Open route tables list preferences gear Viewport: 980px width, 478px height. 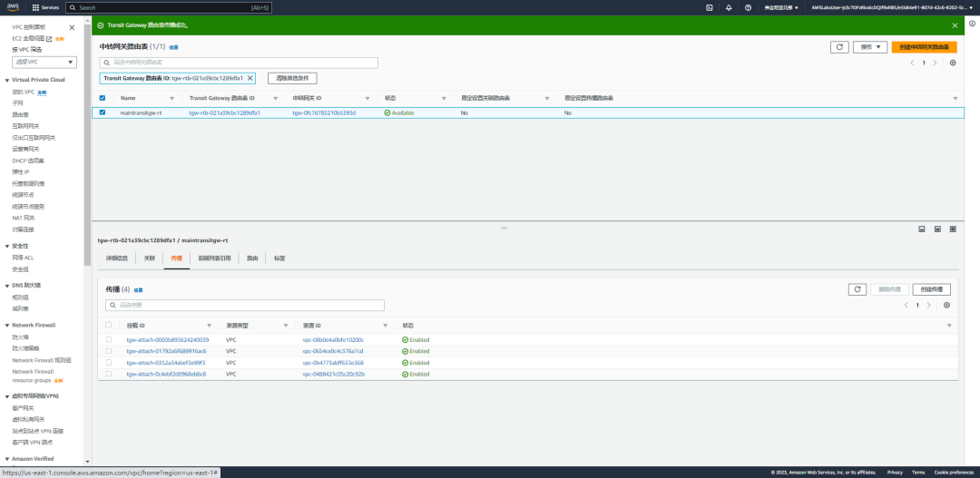coord(953,63)
